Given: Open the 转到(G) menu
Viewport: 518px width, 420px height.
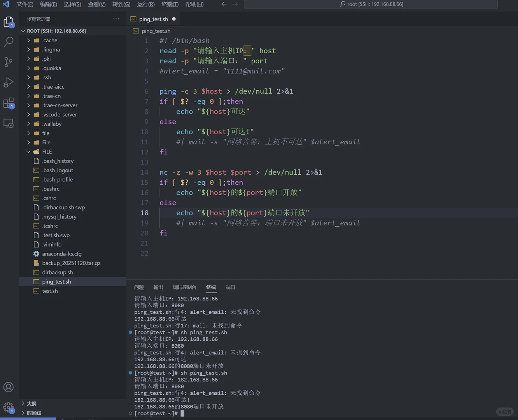Looking at the screenshot, I should coord(121,4).
